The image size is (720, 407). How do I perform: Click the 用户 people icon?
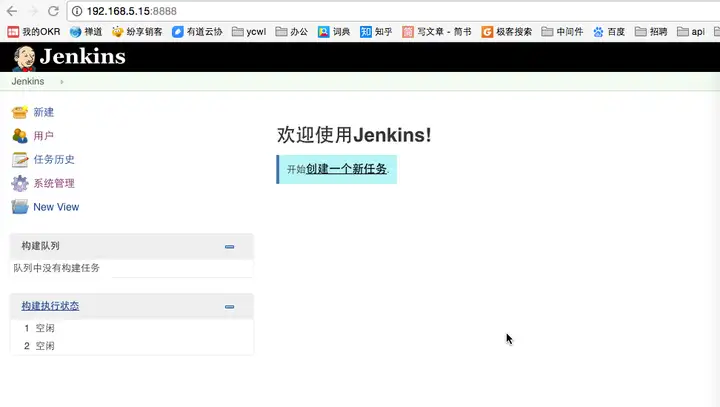coord(20,136)
